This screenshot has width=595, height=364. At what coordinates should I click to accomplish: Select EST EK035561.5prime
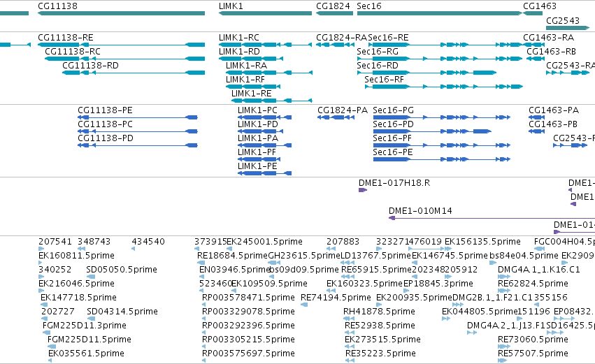pos(86,354)
